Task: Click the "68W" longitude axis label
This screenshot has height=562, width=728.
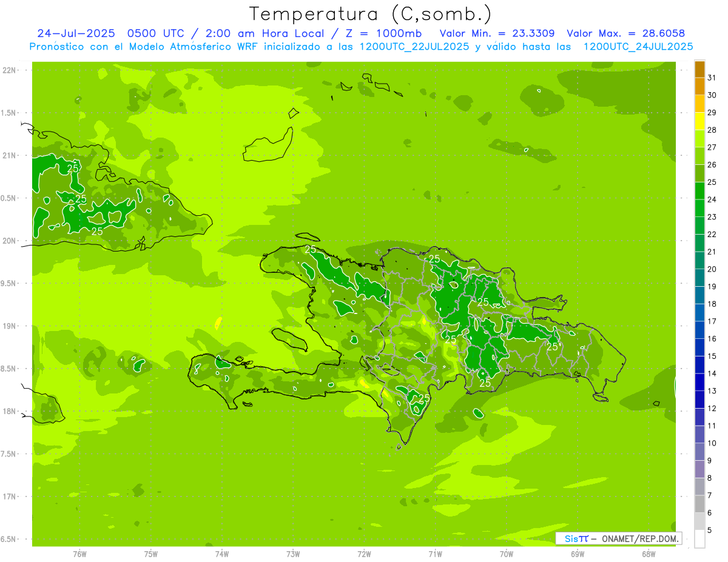Action: pos(649,554)
